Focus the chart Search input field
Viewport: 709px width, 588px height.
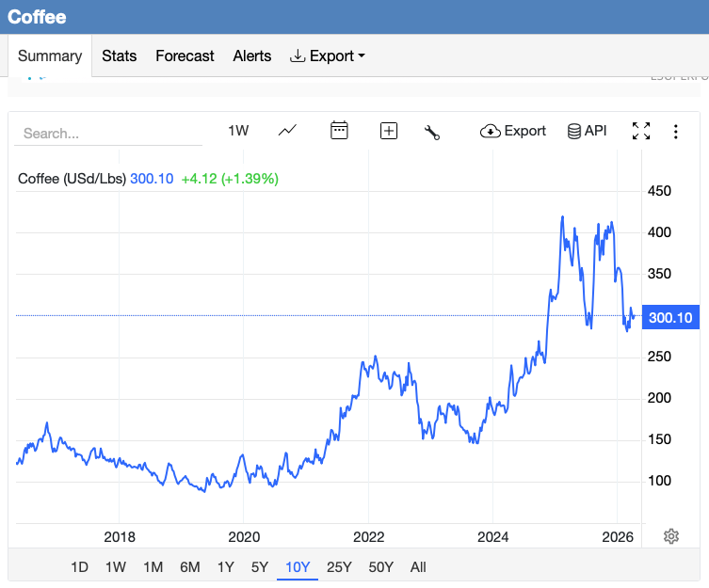tap(108, 134)
